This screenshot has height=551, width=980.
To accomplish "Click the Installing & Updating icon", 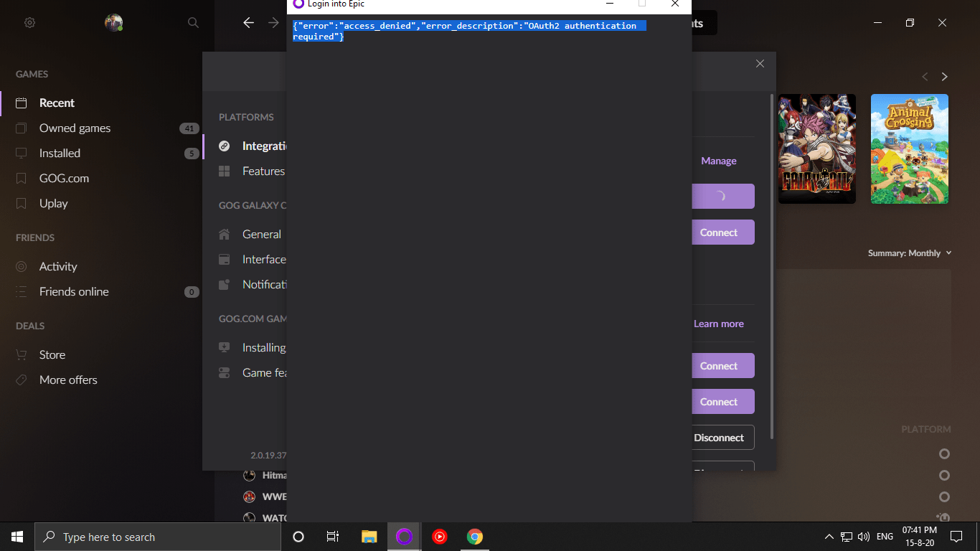I will (x=224, y=347).
